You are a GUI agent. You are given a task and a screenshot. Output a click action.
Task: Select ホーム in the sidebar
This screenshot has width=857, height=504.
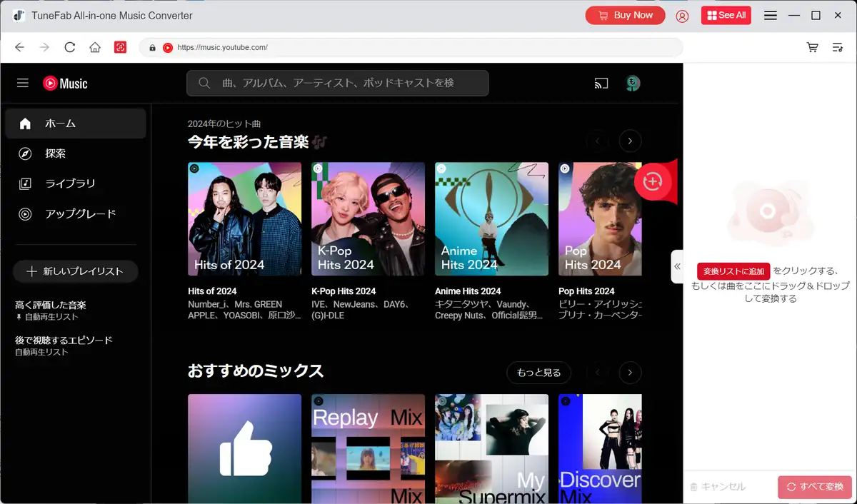[75, 124]
